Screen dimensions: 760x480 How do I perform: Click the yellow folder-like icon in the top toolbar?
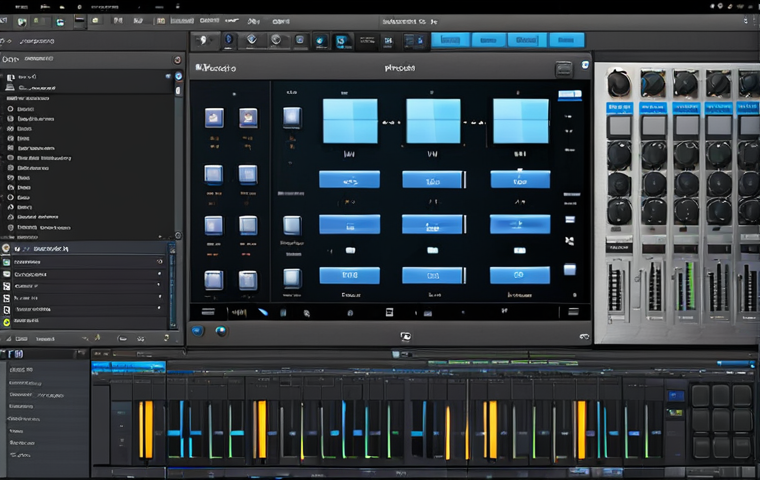click(x=95, y=21)
